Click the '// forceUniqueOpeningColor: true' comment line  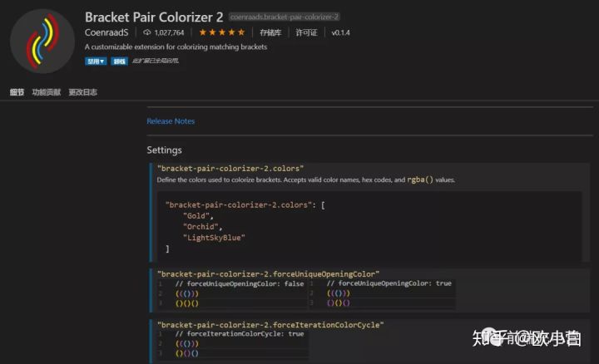point(389,283)
